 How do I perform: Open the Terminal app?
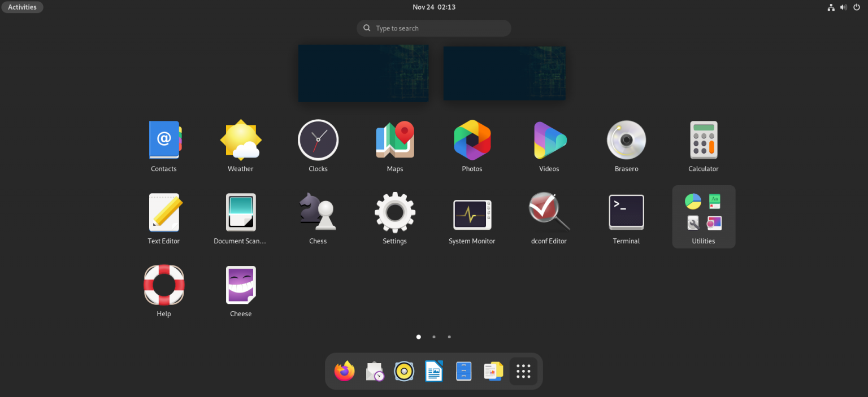pos(626,212)
